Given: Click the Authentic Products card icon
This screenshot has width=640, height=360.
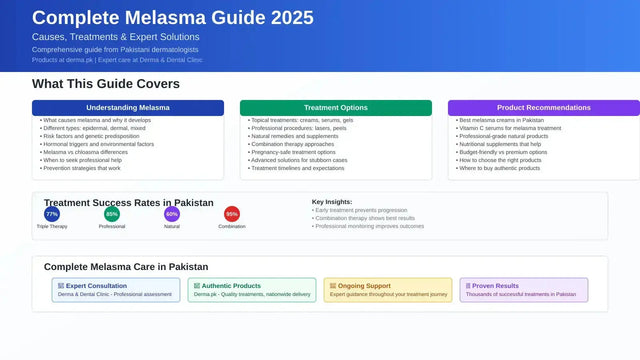Looking at the screenshot, I should pyautogui.click(x=197, y=286).
